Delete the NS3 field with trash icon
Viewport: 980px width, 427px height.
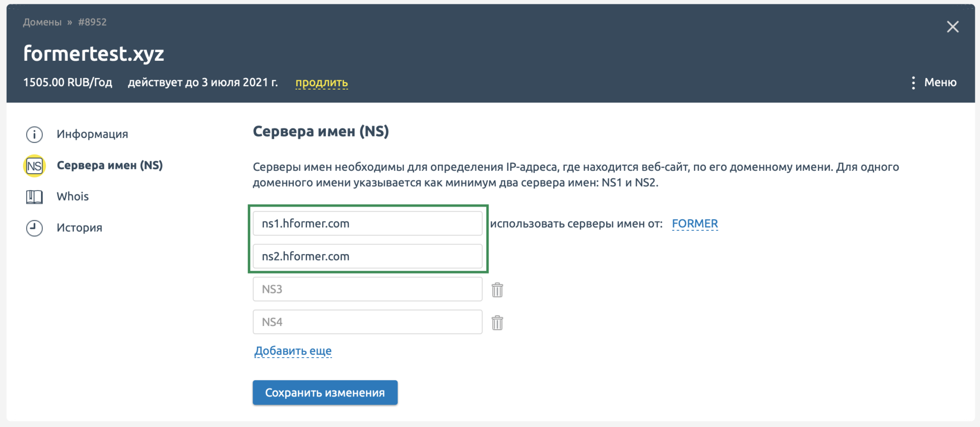tap(497, 290)
